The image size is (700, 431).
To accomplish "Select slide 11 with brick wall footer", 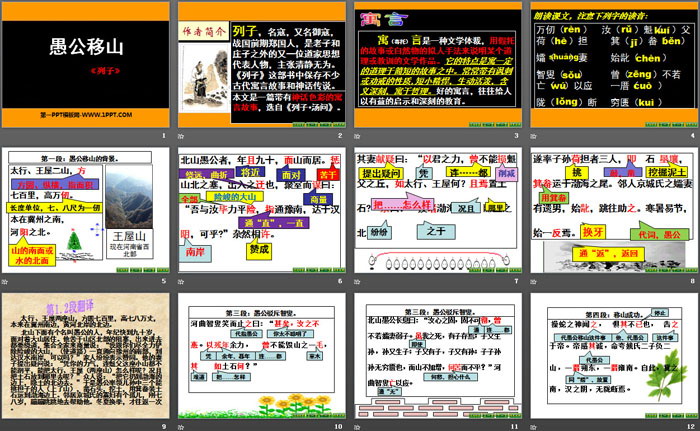I will click(438, 356).
